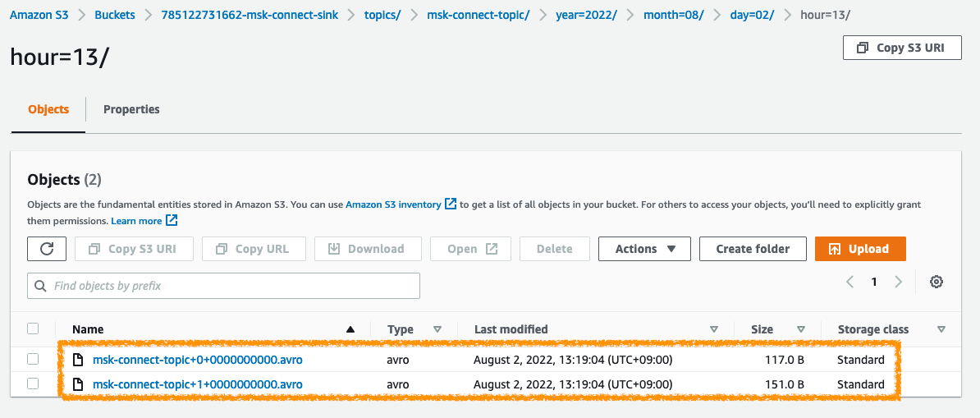Open 785122731662-msk-connect-sink breadcrumb link
980x418 pixels.
[x=250, y=15]
